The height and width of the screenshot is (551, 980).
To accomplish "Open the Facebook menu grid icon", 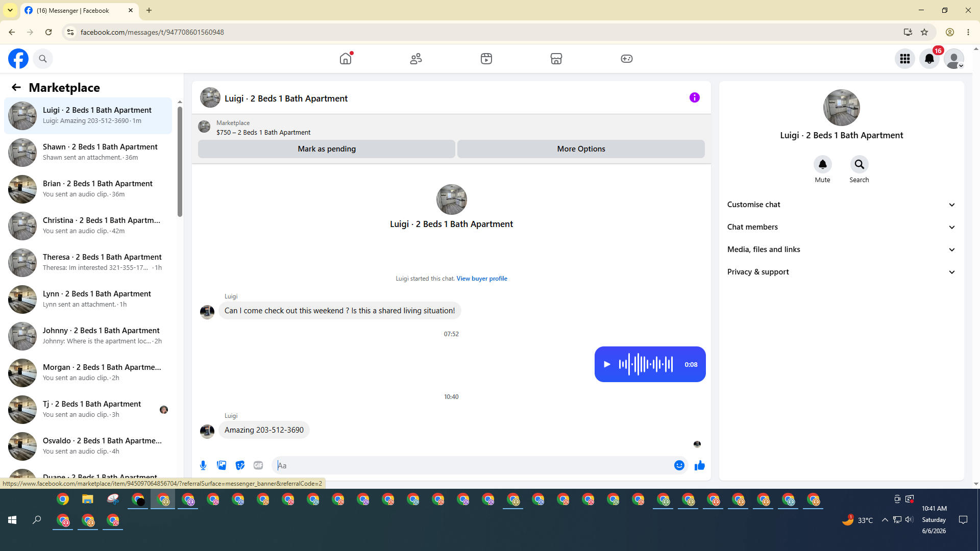I will (x=905, y=59).
